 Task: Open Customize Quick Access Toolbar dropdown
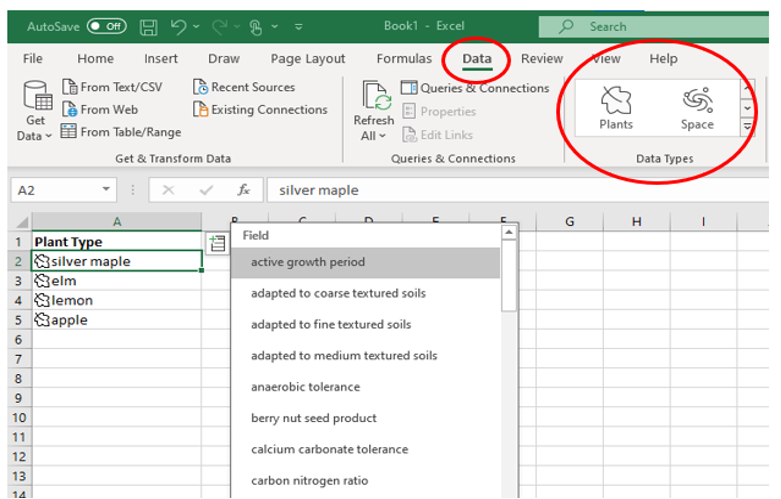point(299,26)
